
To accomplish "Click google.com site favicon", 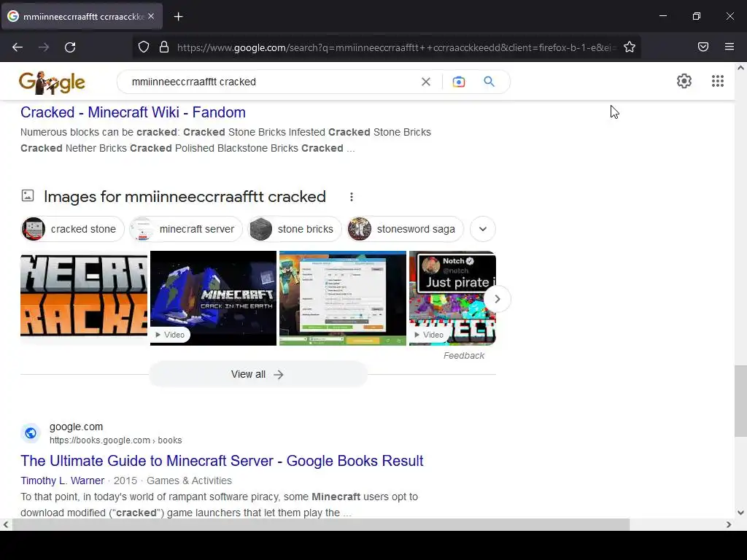I will coord(31,433).
